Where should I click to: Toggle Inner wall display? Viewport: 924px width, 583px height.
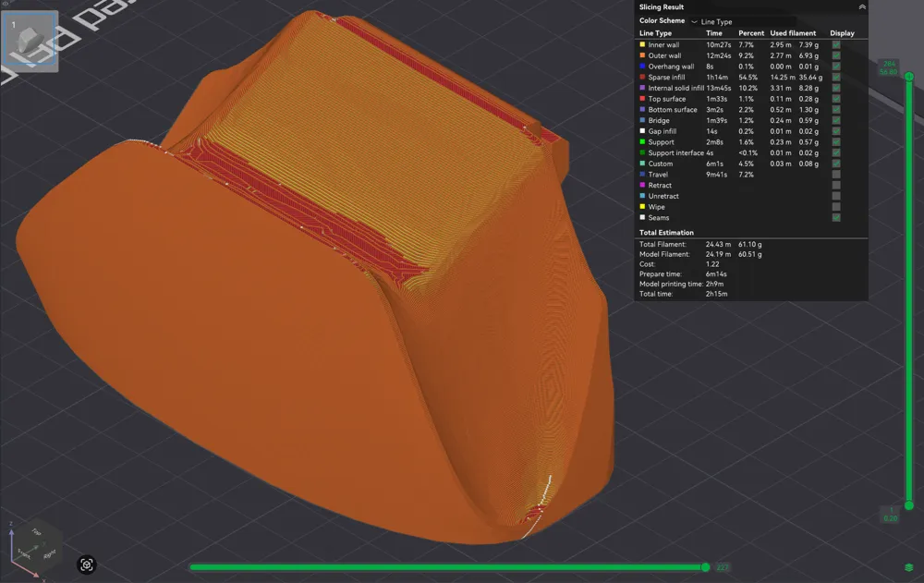point(837,44)
